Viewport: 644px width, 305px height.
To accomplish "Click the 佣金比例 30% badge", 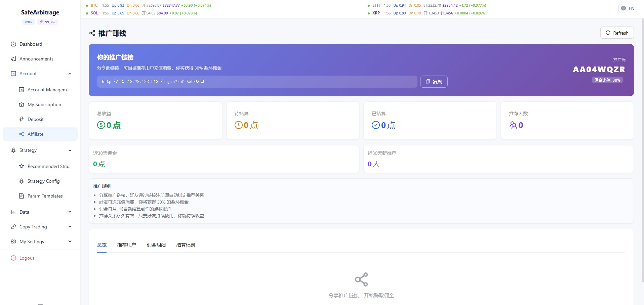I will tap(607, 80).
